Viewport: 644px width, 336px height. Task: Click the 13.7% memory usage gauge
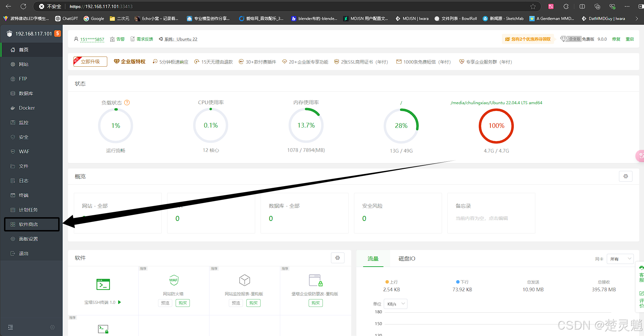(306, 126)
